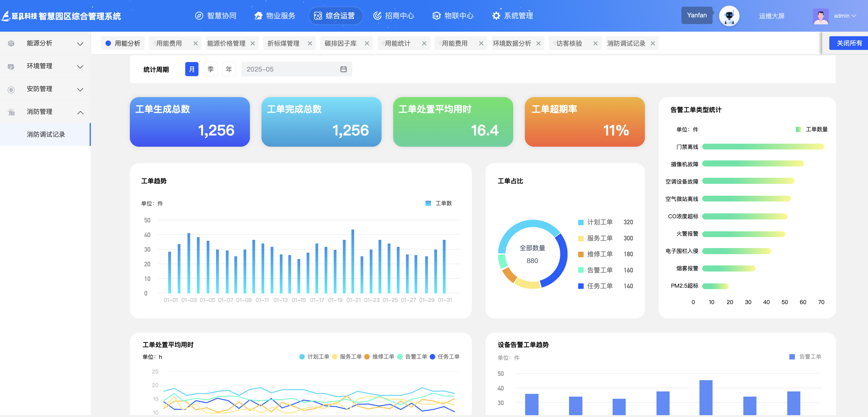
Task: Select 月 statistics period
Action: (192, 69)
